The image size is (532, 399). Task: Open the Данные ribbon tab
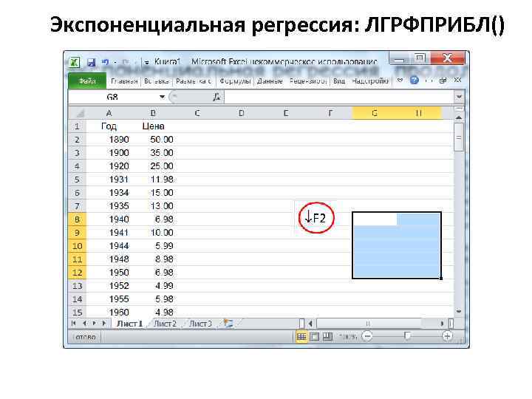270,81
